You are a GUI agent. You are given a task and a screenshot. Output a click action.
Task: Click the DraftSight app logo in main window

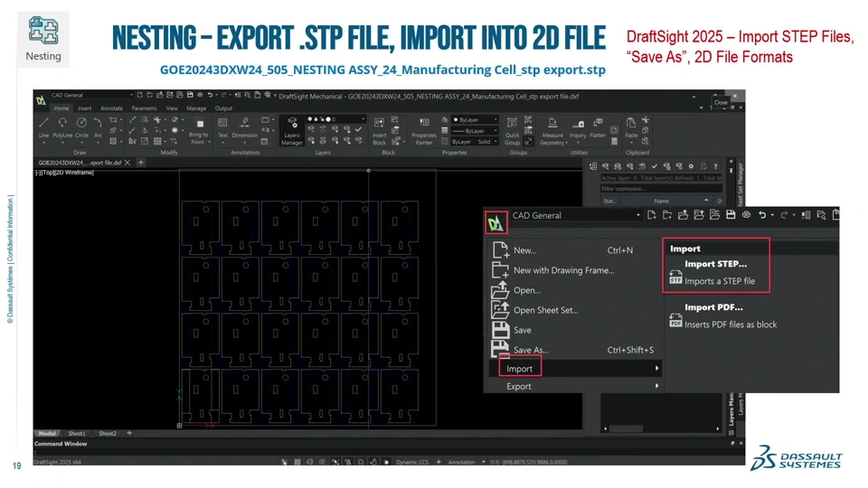pyautogui.click(x=41, y=100)
